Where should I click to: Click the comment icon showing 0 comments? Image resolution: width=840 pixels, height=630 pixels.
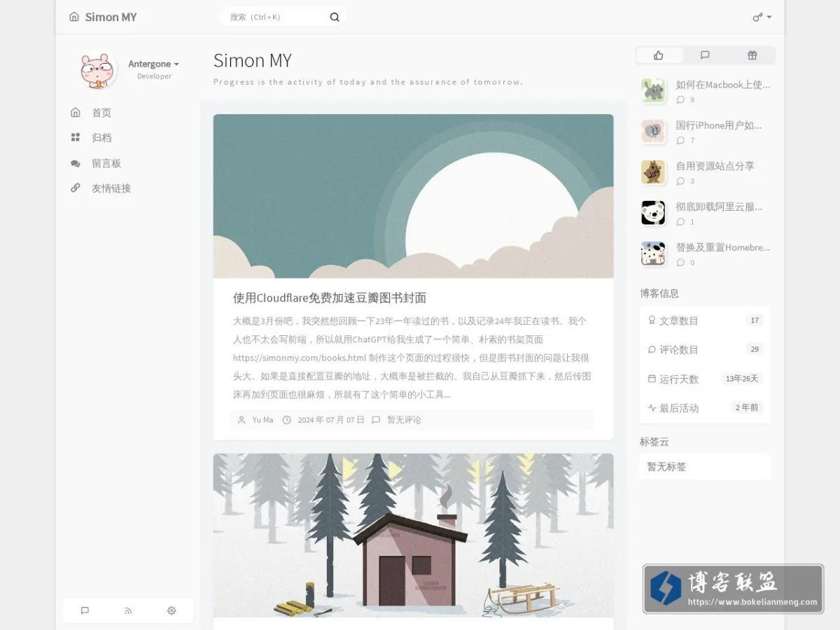pyautogui.click(x=680, y=262)
